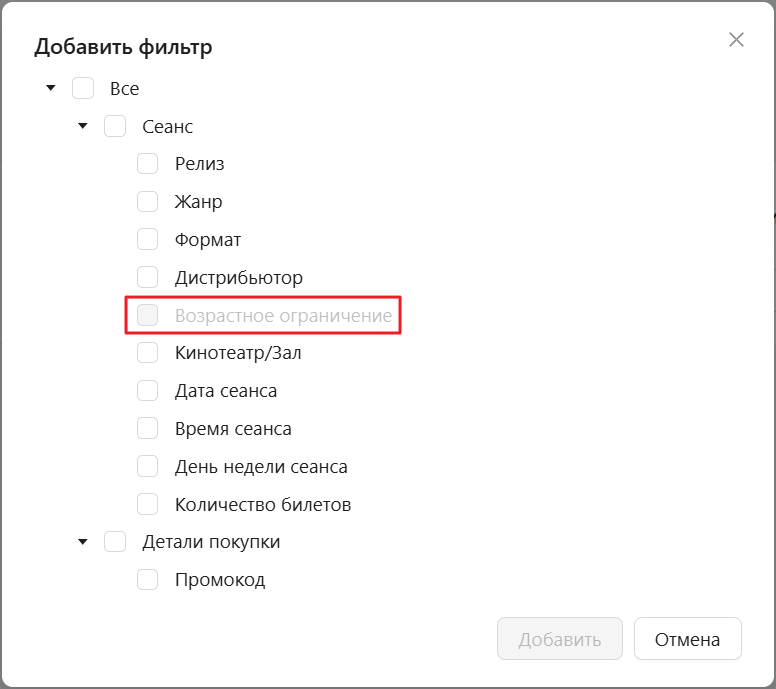Enable the Промокод checkbox
Viewport: 776px width, 689px height.
[147, 580]
